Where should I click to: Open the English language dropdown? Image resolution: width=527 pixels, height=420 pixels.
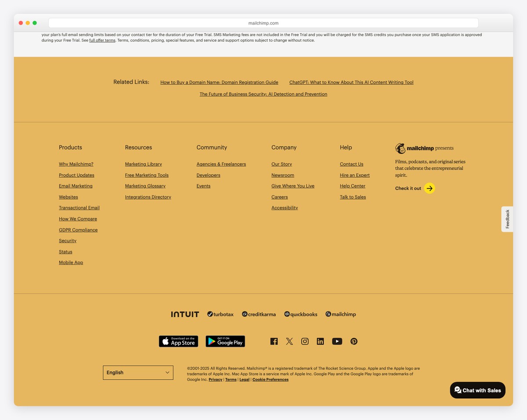tap(138, 372)
